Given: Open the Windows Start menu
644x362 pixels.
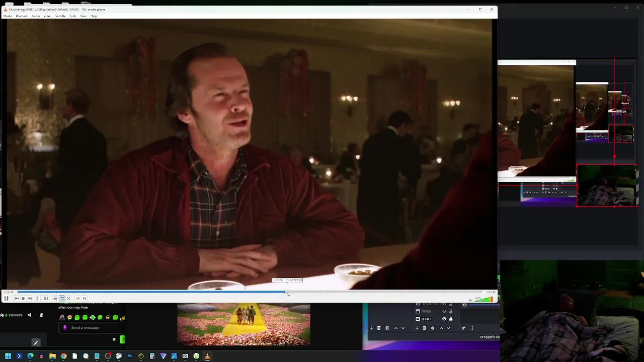Looking at the screenshot, I should point(8,356).
